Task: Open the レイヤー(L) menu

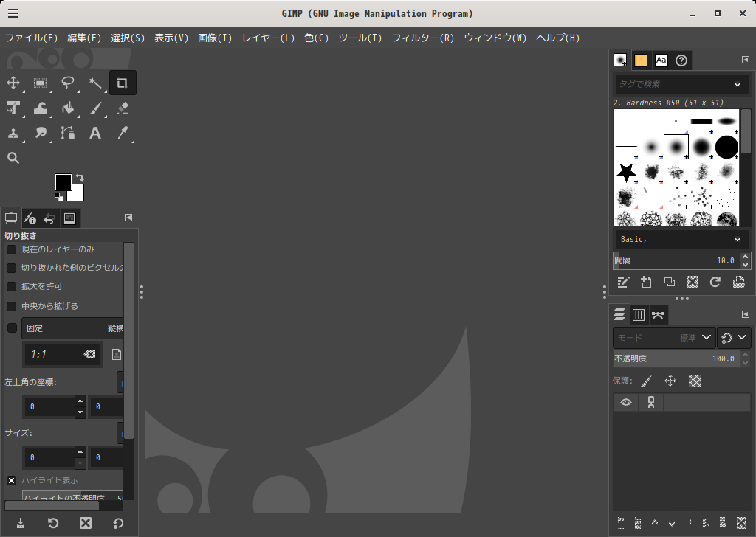Action: click(268, 38)
